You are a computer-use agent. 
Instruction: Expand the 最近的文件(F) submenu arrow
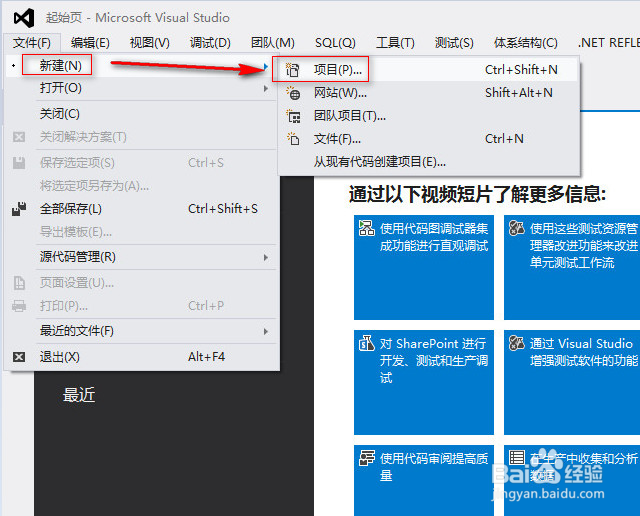[x=266, y=331]
